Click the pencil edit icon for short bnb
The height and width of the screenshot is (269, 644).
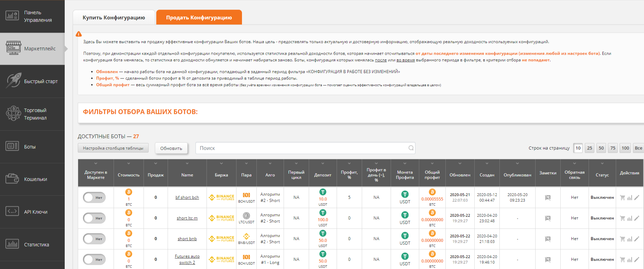click(x=637, y=239)
